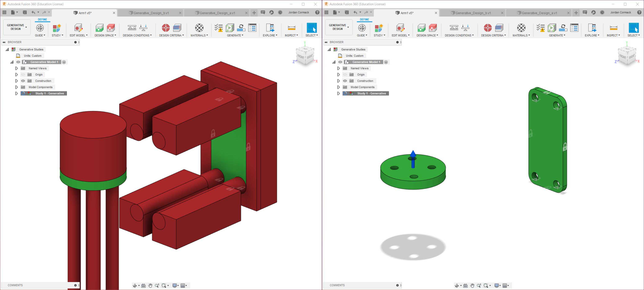Click the Study 1 - Generative entry
Image resolution: width=644 pixels, height=290 pixels.
point(49,93)
